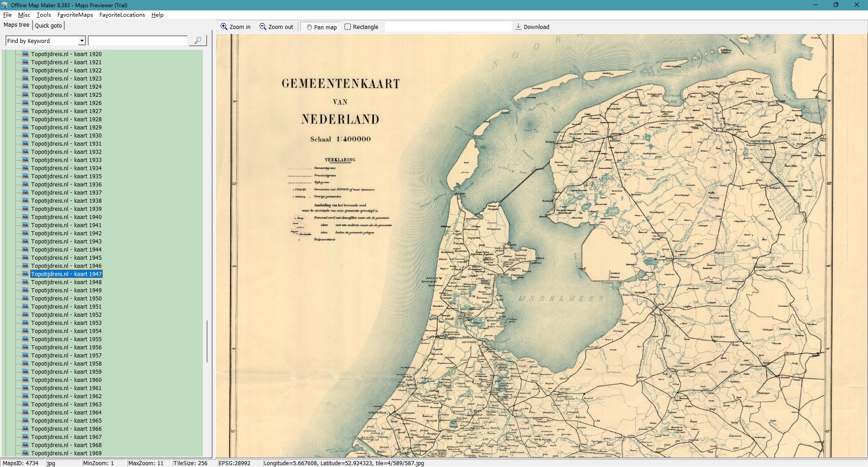Open the FavoriteMaps menu
868x467 pixels.
click(x=75, y=15)
